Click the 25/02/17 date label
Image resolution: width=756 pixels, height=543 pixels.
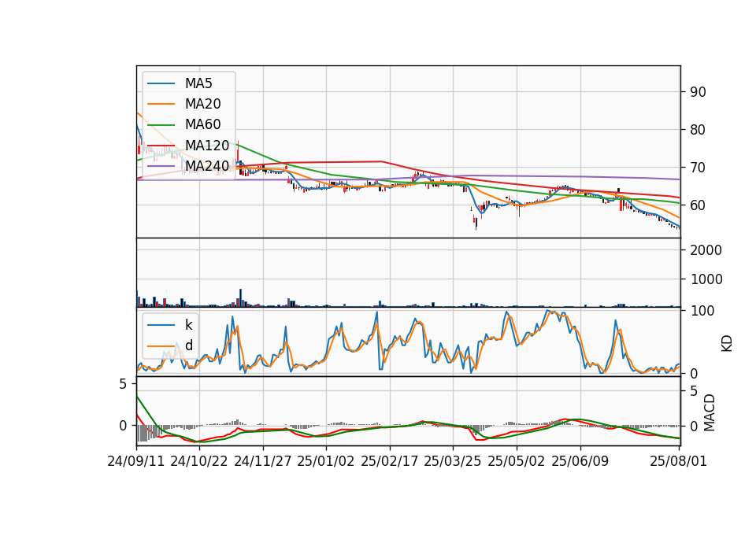(390, 462)
